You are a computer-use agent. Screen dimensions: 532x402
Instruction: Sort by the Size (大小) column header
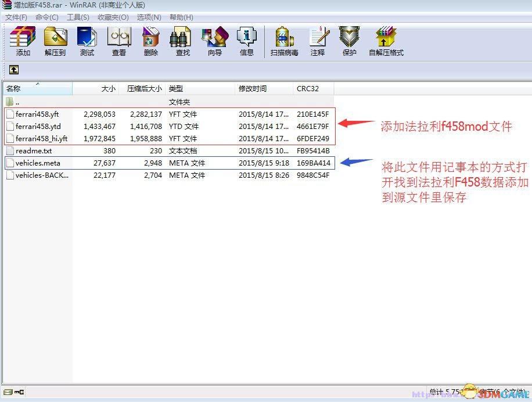(x=96, y=88)
